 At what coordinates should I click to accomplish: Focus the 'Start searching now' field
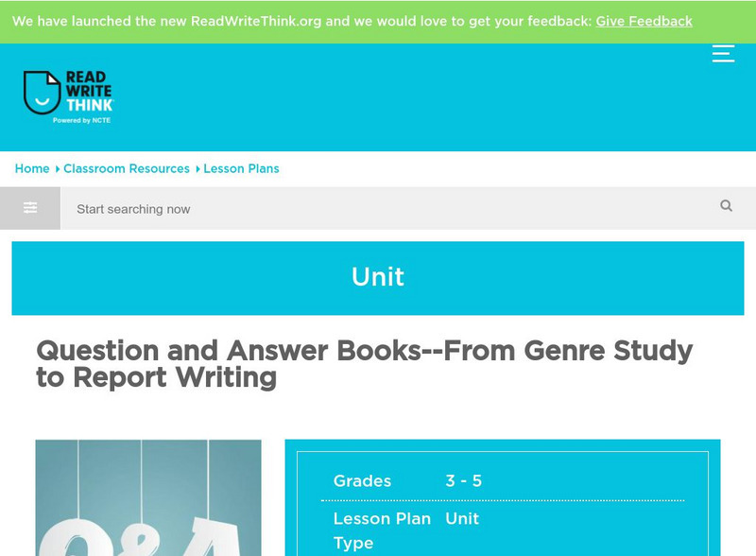point(378,209)
